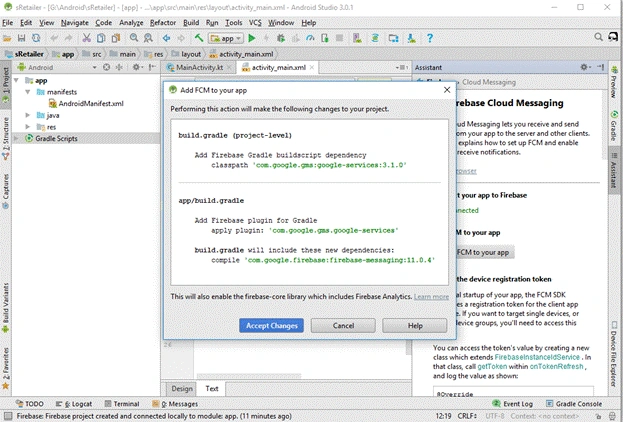Open the Messages tool window
The height and width of the screenshot is (422, 623).
175,404
